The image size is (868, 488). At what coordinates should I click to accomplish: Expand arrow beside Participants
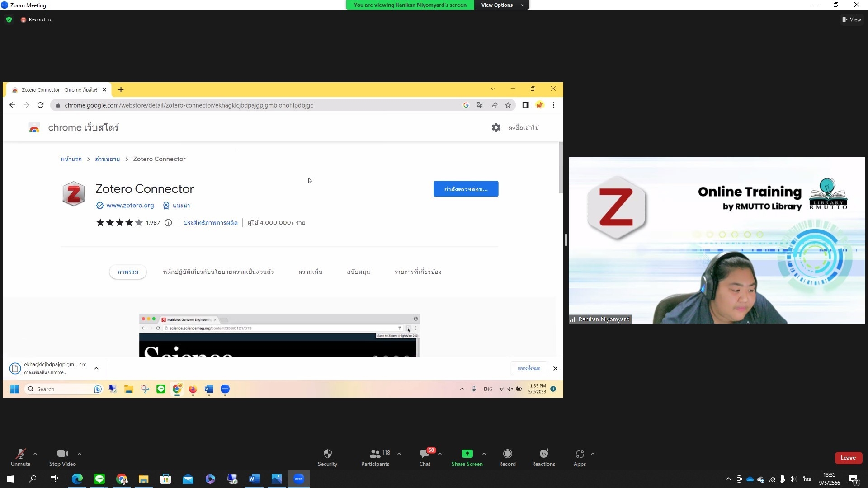(399, 454)
